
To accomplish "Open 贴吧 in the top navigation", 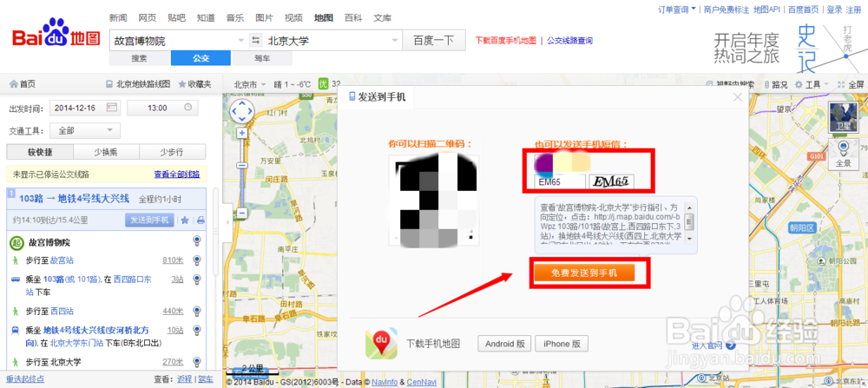I will [176, 17].
